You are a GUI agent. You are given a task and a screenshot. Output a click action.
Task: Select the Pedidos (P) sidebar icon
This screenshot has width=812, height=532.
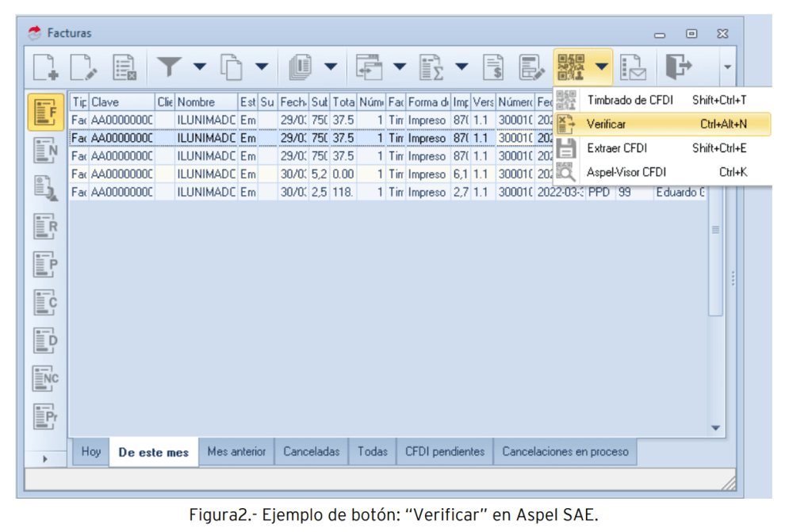tap(45, 265)
